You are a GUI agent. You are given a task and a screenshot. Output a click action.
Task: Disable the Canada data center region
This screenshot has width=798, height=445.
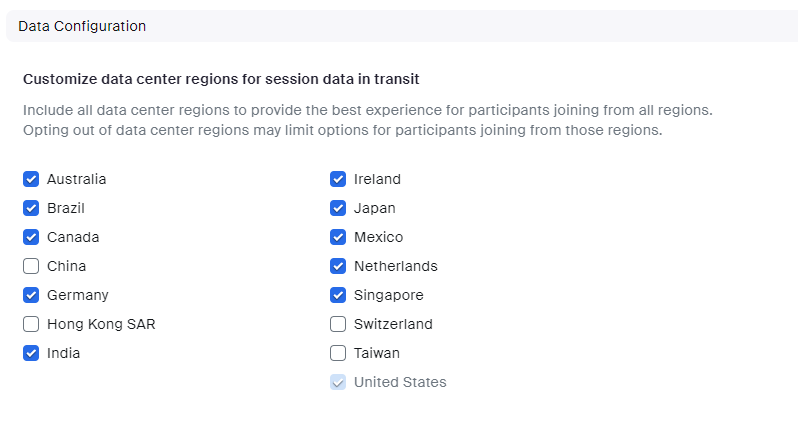(x=31, y=237)
